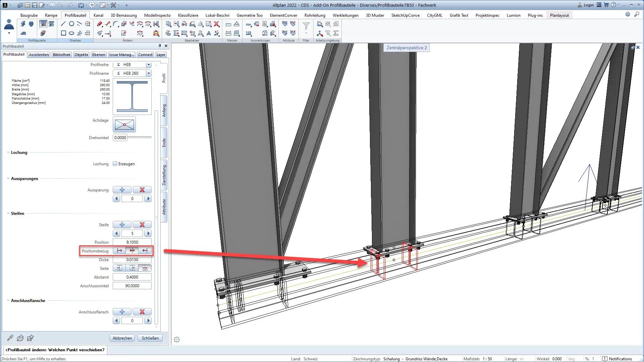Open the Profilname HEB 260 dropdown

click(x=149, y=73)
